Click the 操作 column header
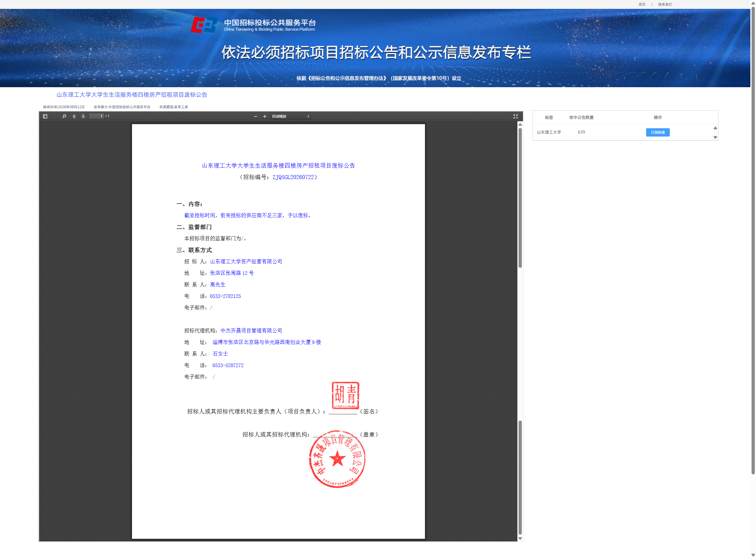756x558 pixels. coord(658,118)
